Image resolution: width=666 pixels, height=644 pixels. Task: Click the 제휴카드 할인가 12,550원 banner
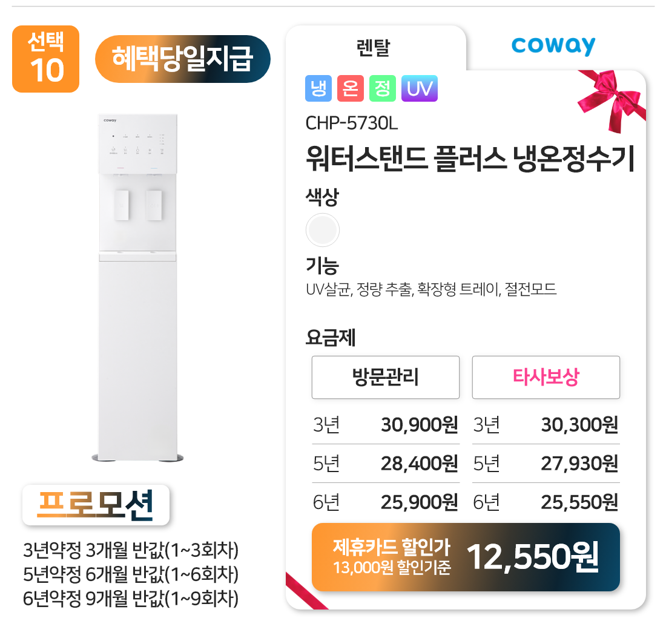pos(466,557)
